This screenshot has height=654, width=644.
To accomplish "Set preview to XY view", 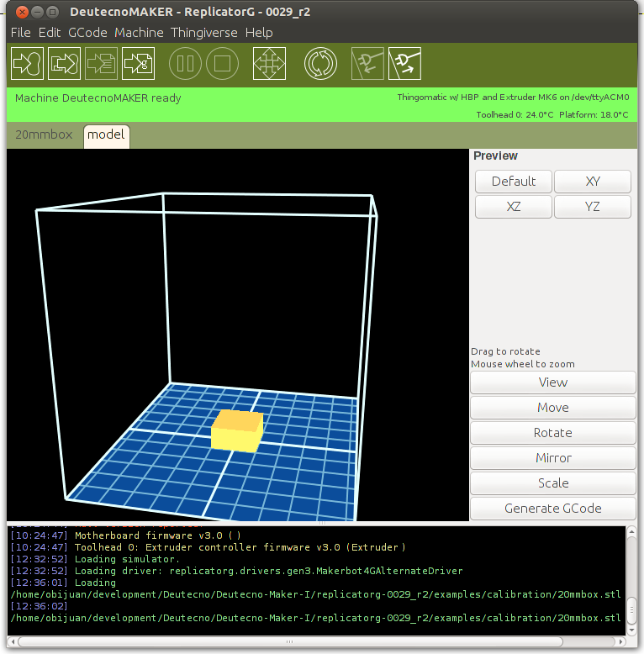I will click(592, 182).
